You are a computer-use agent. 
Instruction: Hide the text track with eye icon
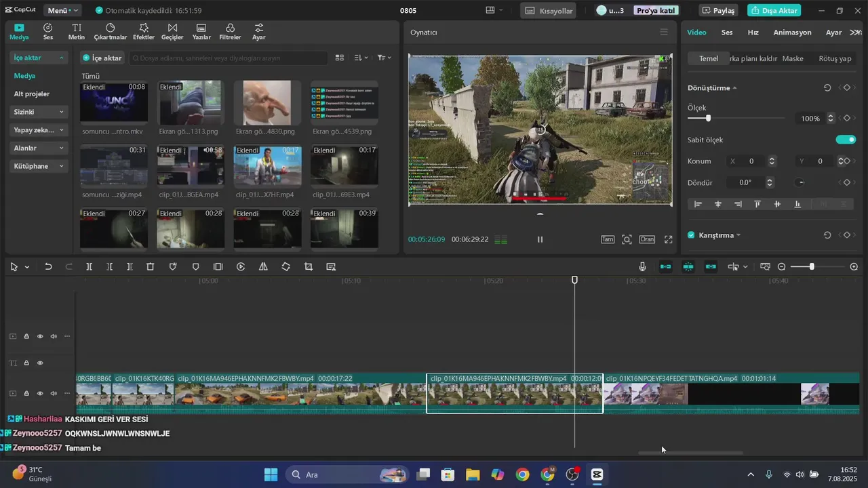click(x=40, y=363)
